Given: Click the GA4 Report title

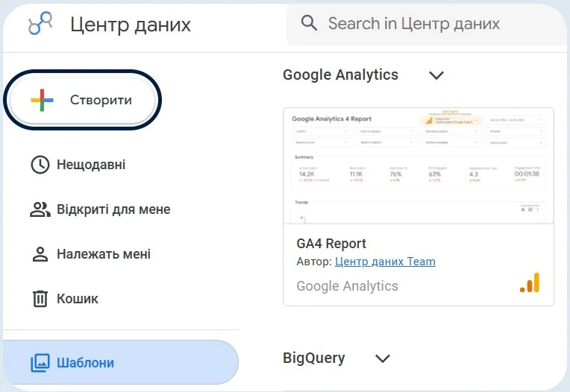Looking at the screenshot, I should (331, 244).
